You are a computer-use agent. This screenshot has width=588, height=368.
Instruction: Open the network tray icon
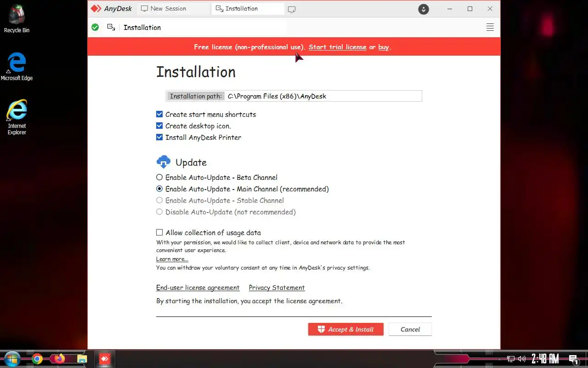511,359
